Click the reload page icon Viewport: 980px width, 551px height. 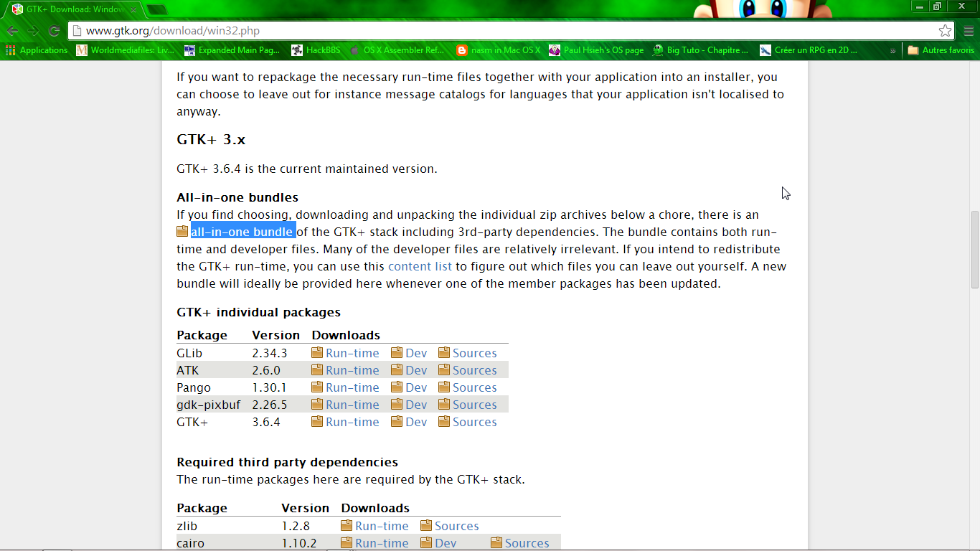click(54, 31)
